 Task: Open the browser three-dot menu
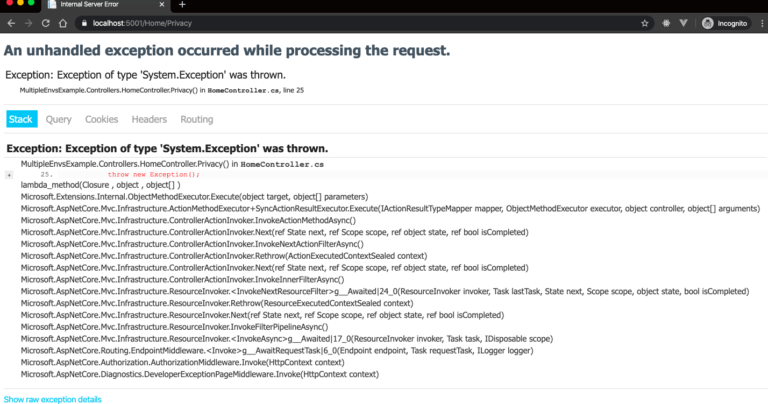(762, 23)
